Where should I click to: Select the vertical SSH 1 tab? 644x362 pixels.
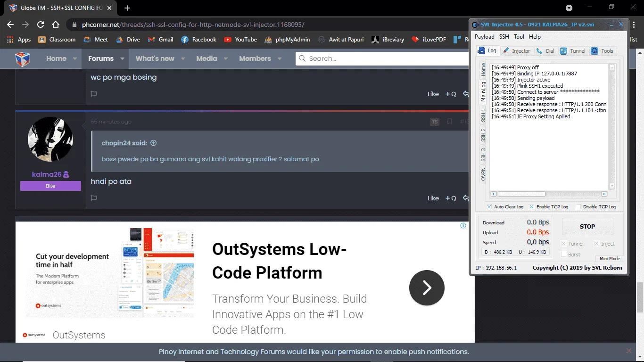[x=483, y=115]
